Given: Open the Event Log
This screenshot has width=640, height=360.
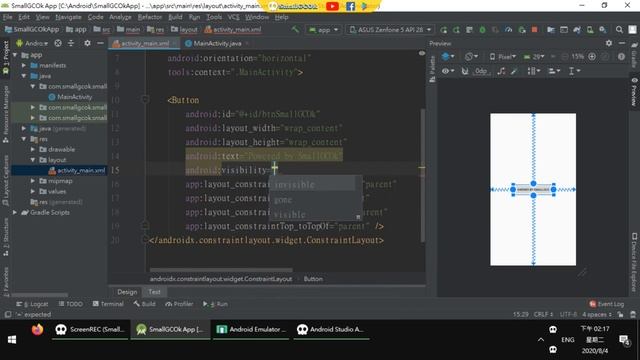Looking at the screenshot, I should tap(607, 304).
